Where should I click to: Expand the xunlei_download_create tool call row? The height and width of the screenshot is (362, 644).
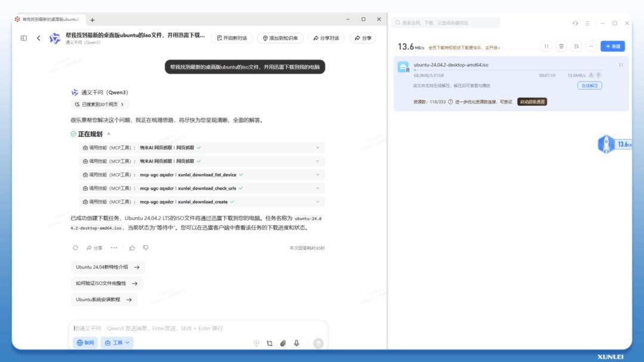[202, 202]
